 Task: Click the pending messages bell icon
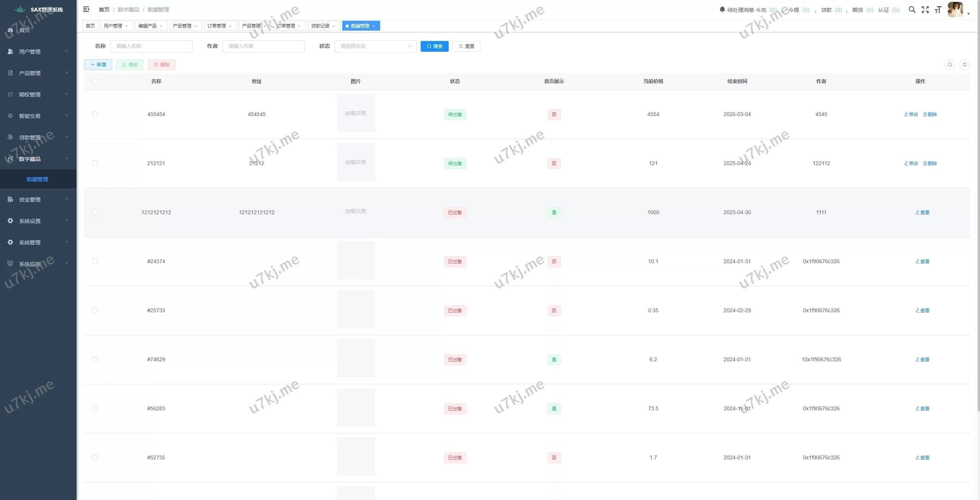click(722, 10)
